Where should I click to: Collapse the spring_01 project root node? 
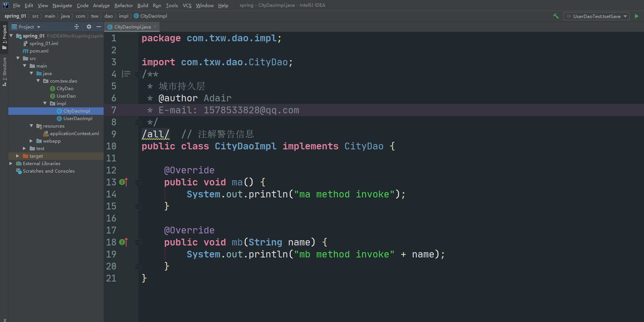[11, 36]
